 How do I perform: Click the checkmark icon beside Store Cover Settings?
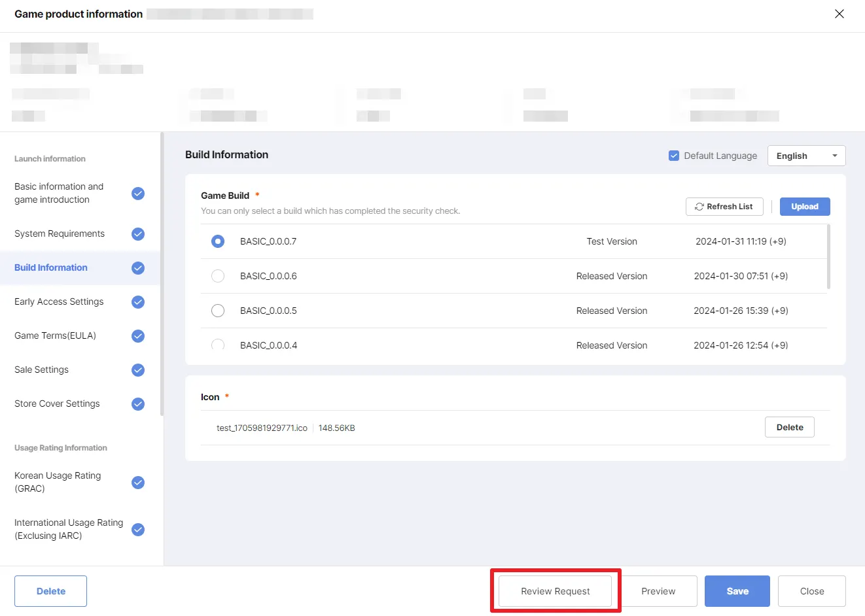(x=138, y=404)
